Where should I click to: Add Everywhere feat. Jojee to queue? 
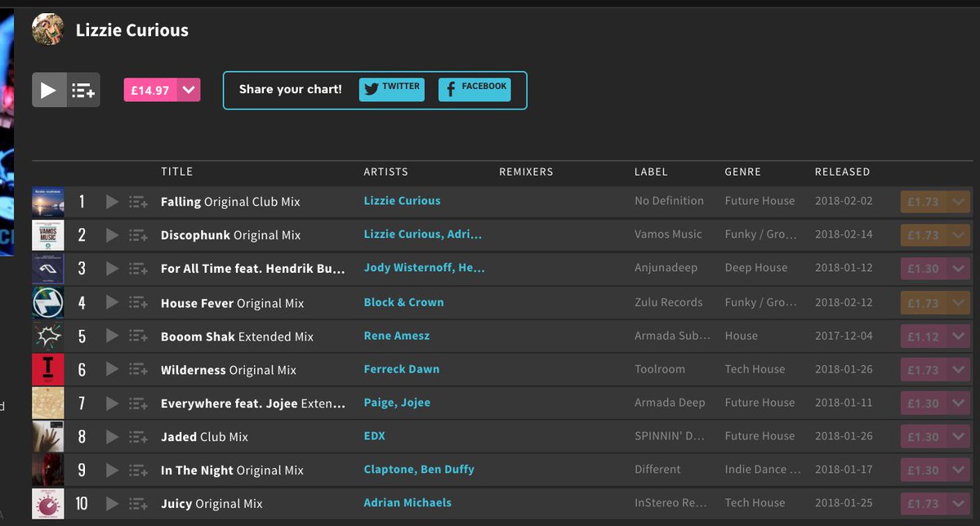pyautogui.click(x=138, y=403)
